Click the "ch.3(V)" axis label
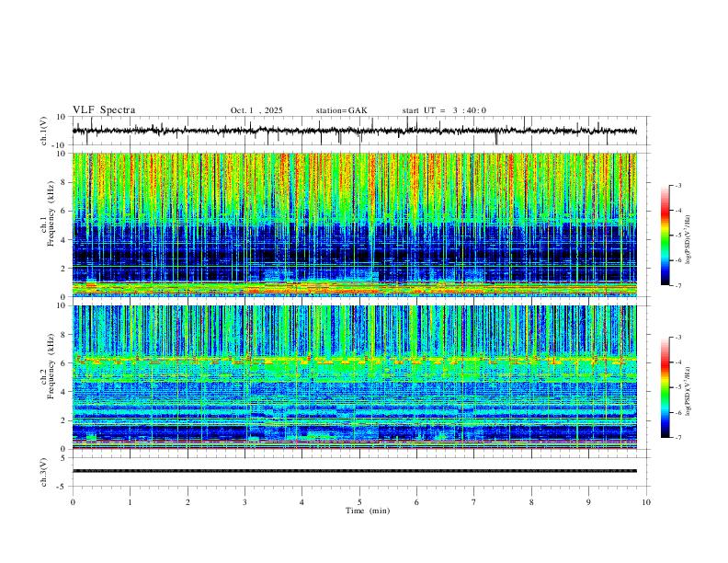The image size is (728, 563). tap(43, 472)
